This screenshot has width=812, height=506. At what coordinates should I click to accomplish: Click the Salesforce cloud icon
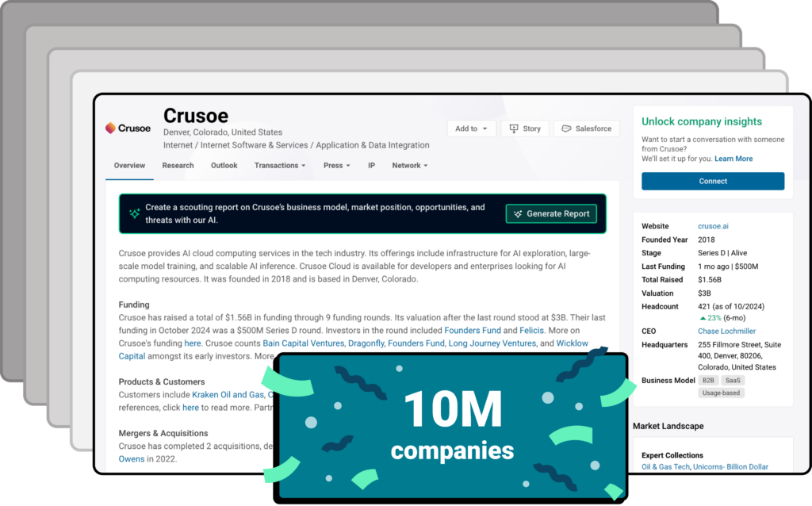coord(567,128)
